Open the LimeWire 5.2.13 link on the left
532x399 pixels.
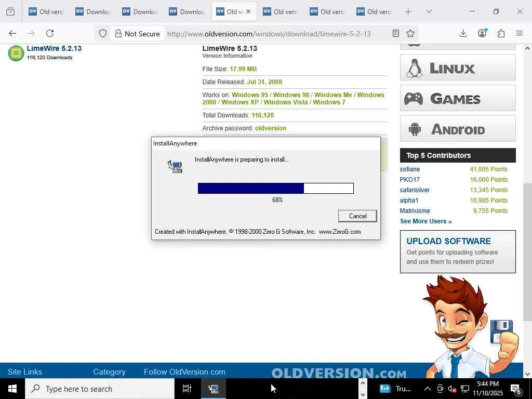[54, 48]
